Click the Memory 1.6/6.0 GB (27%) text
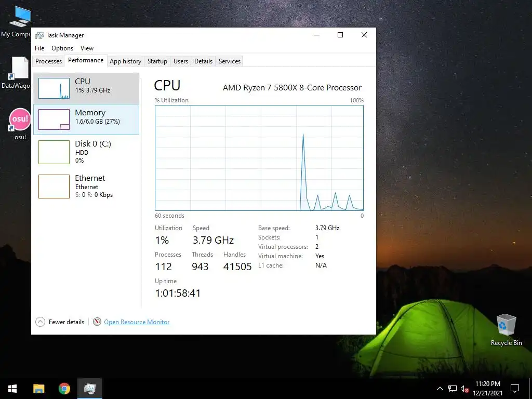Screen dimensions: 532x399 click(97, 122)
